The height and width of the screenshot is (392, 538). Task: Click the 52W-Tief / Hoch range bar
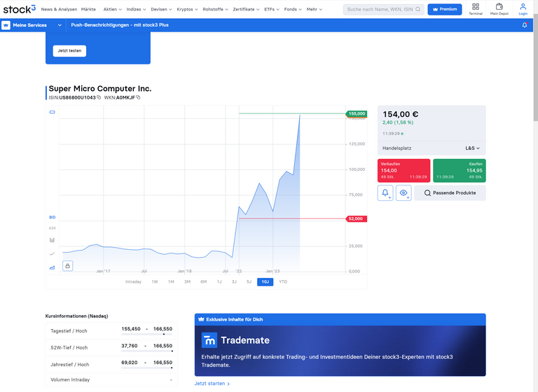click(x=147, y=351)
